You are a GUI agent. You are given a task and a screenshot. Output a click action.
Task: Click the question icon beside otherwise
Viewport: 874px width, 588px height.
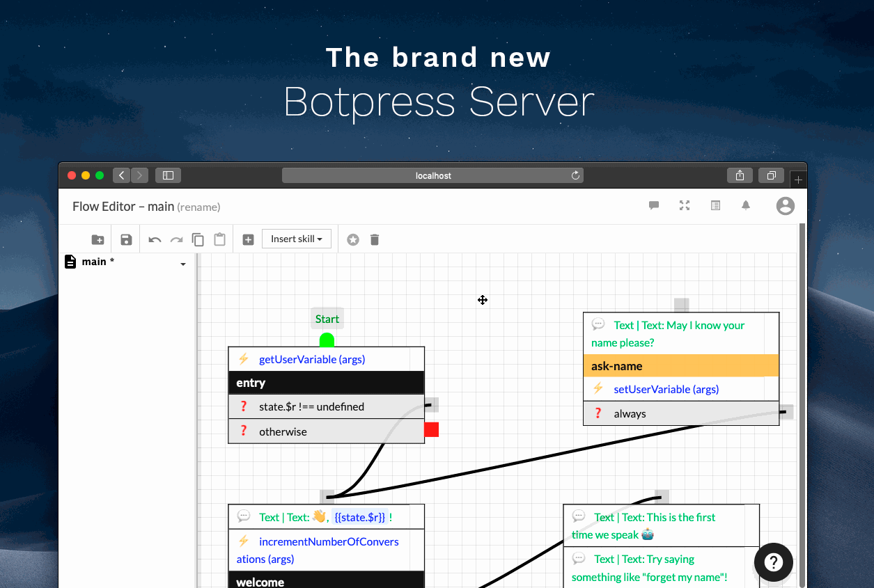coord(244,431)
